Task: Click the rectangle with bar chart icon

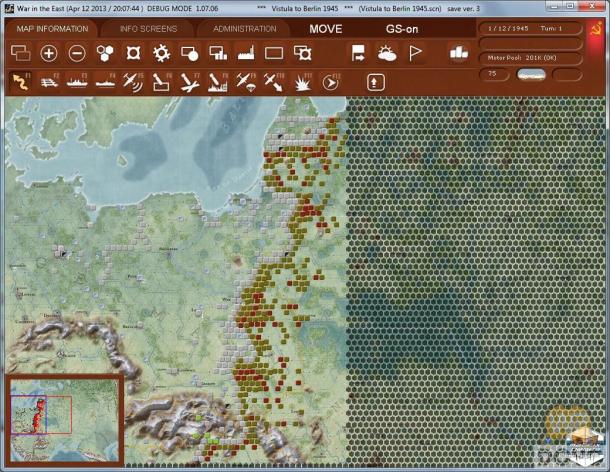Action: (218, 53)
